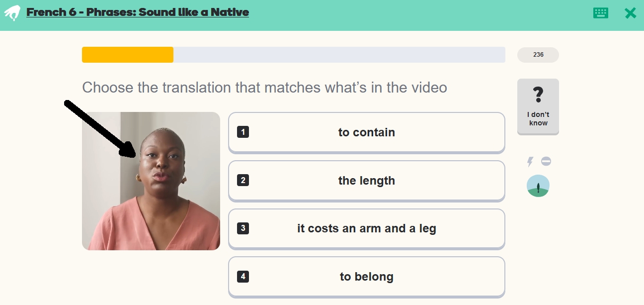
Task: Select the answer 'to contain'
Action: coord(367,132)
